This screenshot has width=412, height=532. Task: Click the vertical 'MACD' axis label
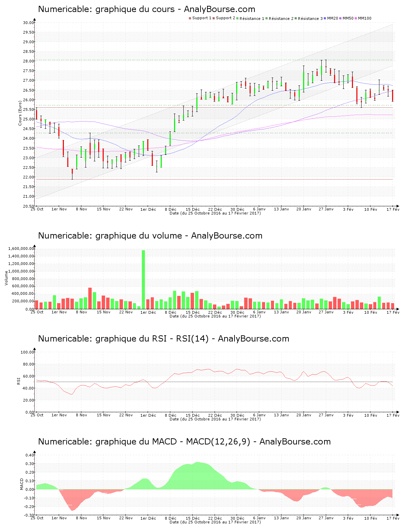(x=22, y=484)
